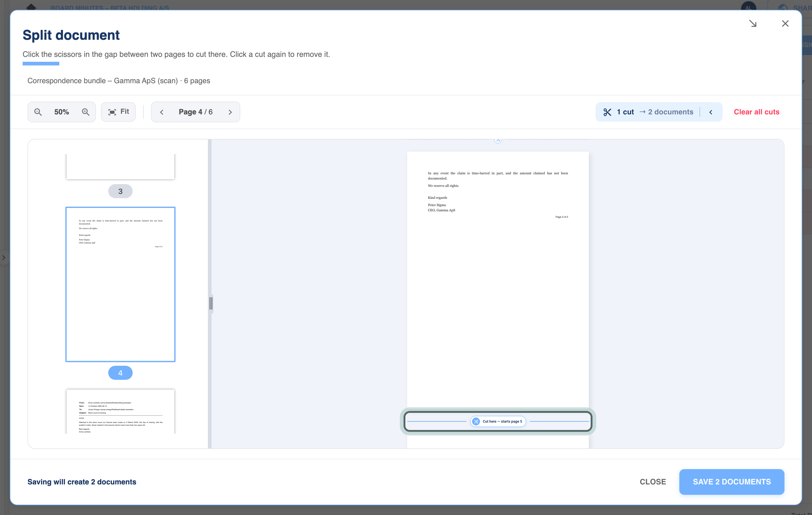
Task: Click the panel splitter handle
Action: 211,304
